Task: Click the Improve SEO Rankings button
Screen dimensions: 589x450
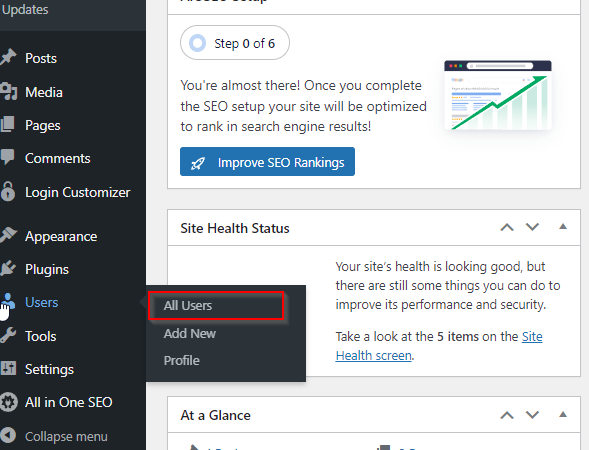Action: pyautogui.click(x=267, y=162)
